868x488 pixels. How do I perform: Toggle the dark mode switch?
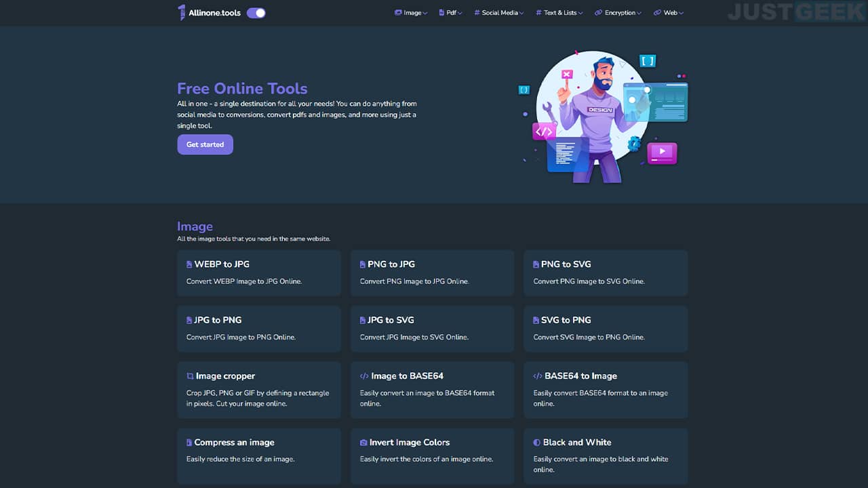coord(256,13)
